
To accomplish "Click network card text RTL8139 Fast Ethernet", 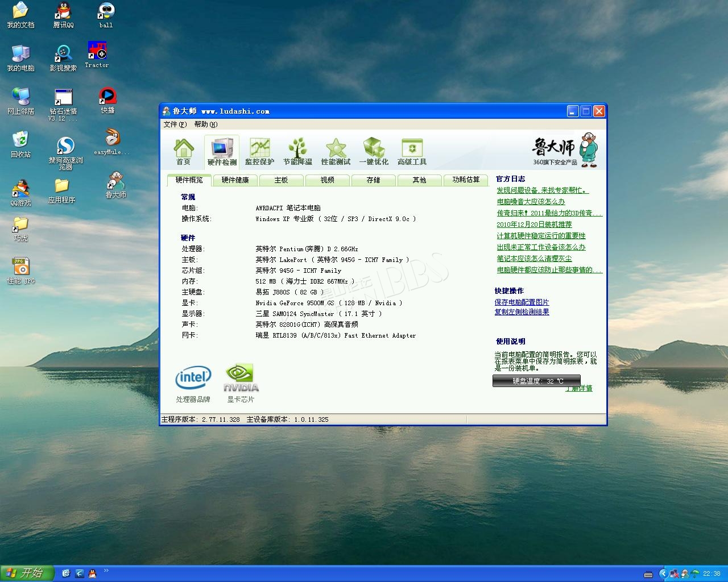I will click(x=336, y=335).
